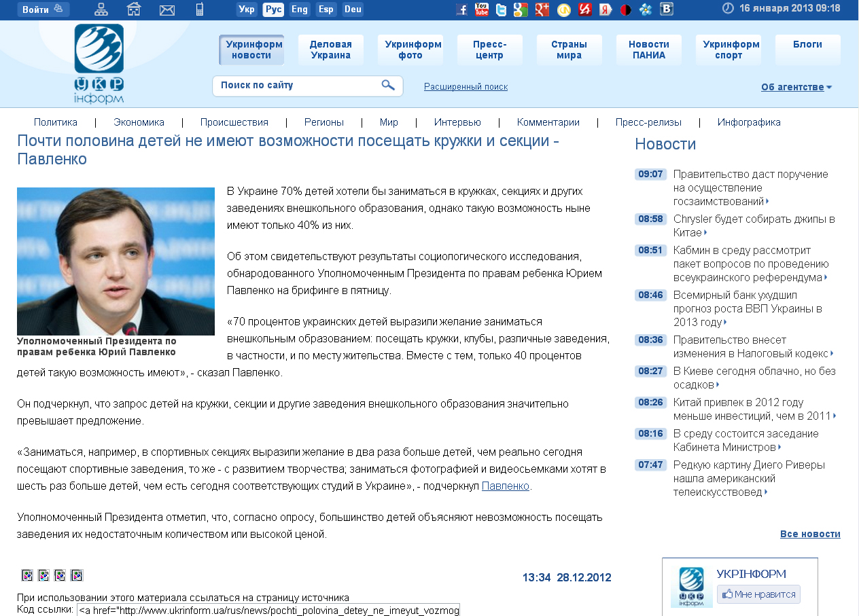Open news about Налоговый кодекс changes

click(754, 346)
